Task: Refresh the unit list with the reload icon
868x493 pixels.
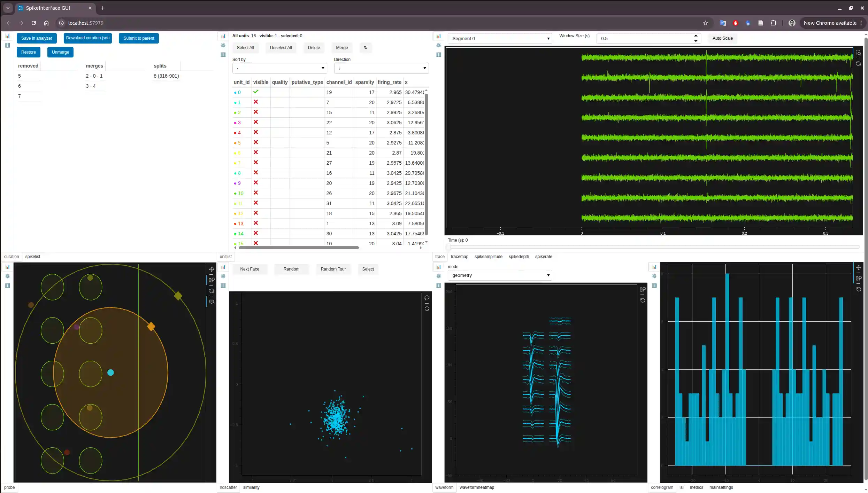Action: [366, 48]
